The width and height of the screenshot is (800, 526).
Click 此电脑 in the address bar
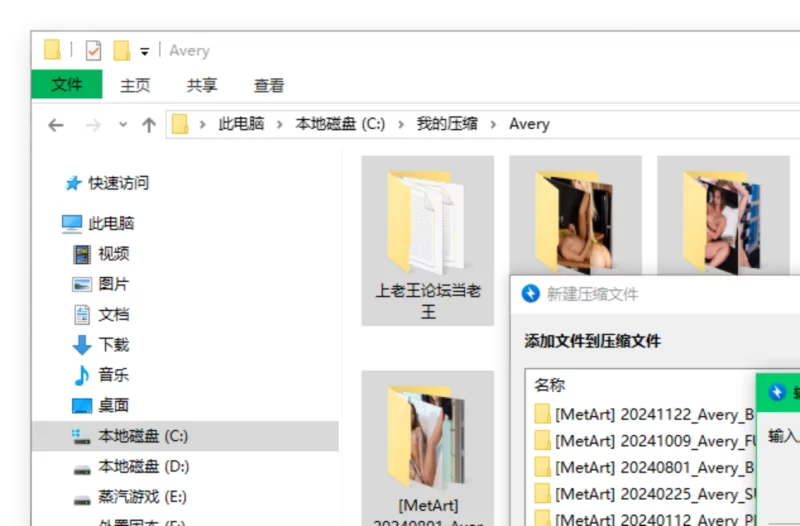coord(241,124)
